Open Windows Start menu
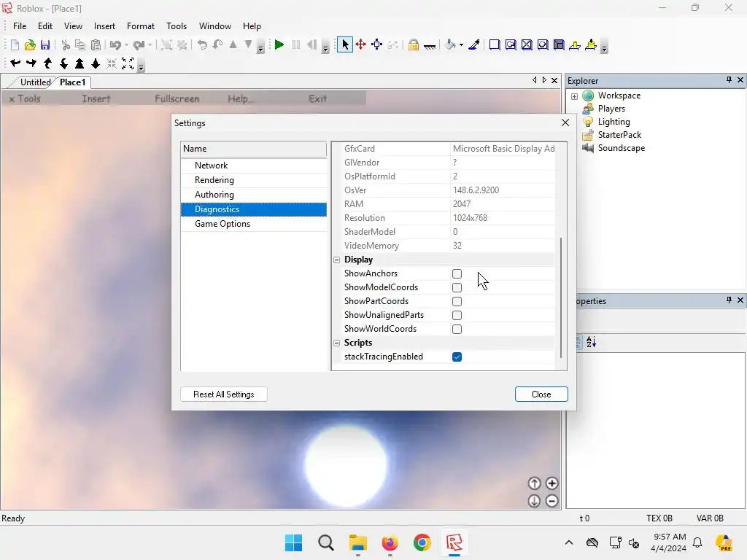Viewport: 747px width, 560px height. [293, 542]
